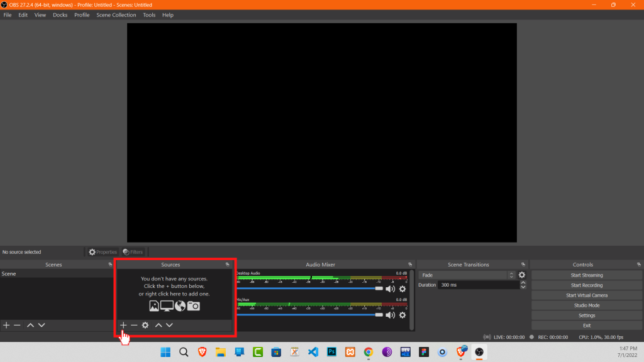Open Google Chrome from taskbar

click(x=369, y=352)
